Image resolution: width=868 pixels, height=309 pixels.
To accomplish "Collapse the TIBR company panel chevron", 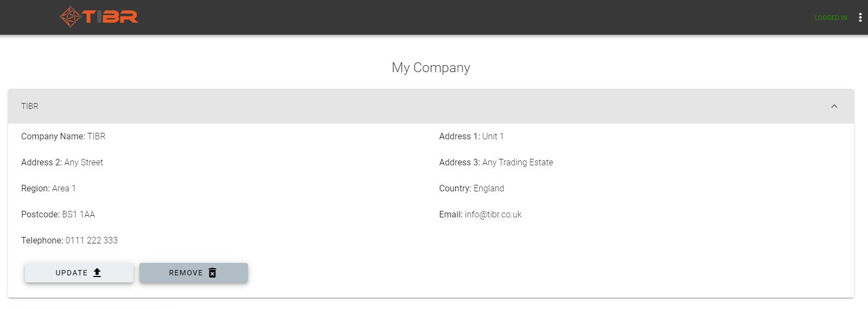I will (x=834, y=106).
